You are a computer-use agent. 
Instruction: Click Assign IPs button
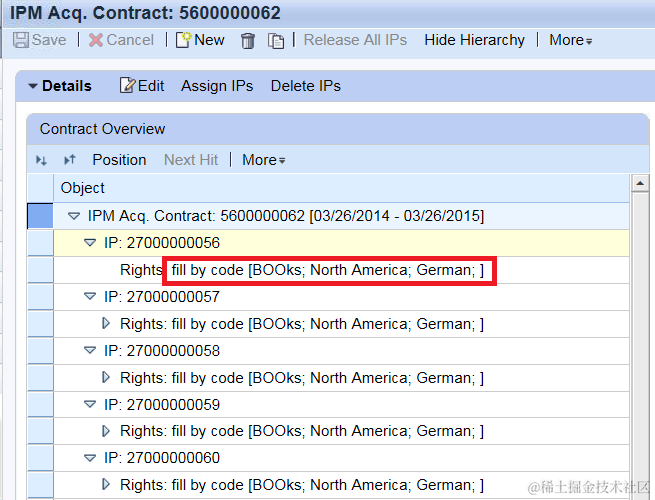(217, 86)
